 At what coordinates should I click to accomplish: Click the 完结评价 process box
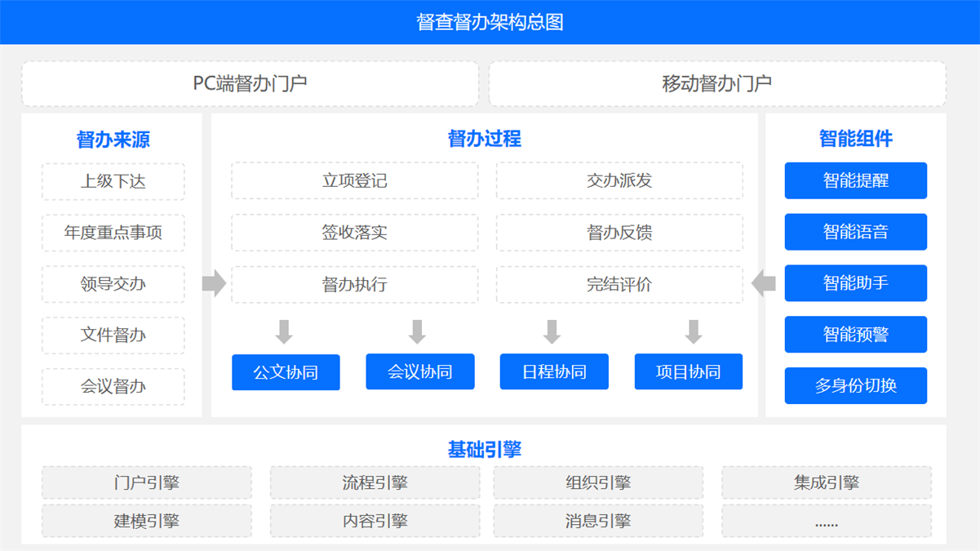[619, 285]
